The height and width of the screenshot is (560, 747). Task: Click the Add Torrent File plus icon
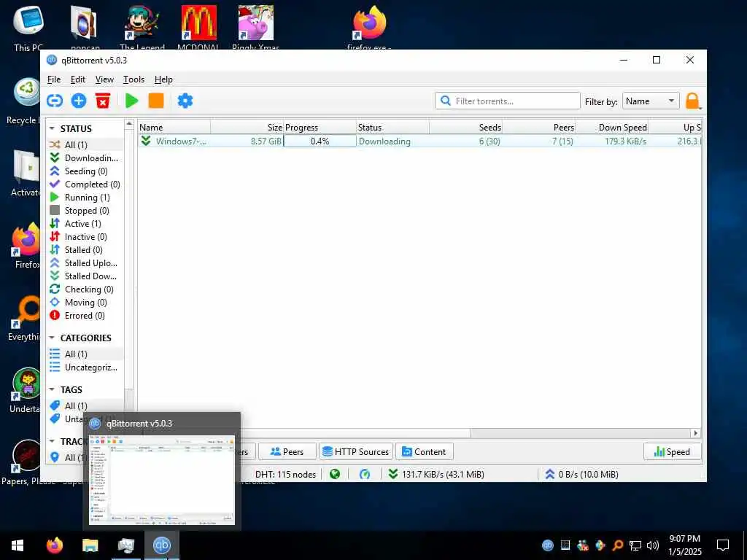coord(79,101)
